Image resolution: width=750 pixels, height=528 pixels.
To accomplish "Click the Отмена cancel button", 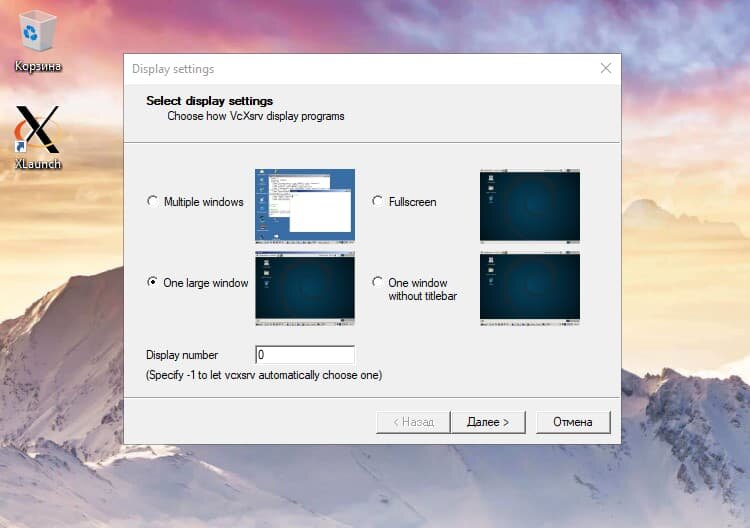I will 573,422.
